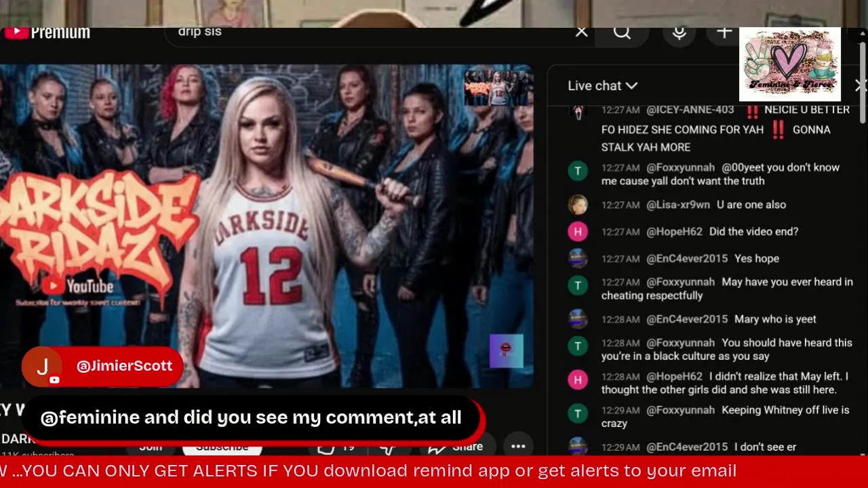Click the white Subscribe button

coord(222,447)
